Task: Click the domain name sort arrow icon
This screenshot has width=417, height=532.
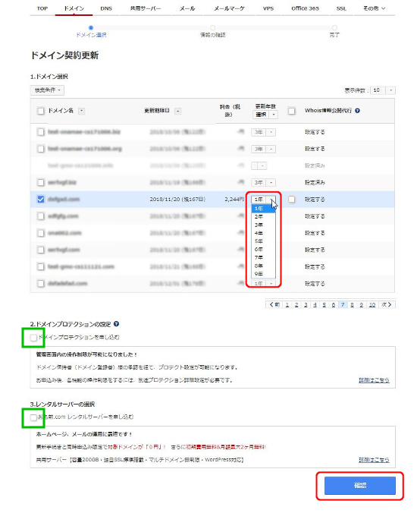Action: click(x=82, y=111)
